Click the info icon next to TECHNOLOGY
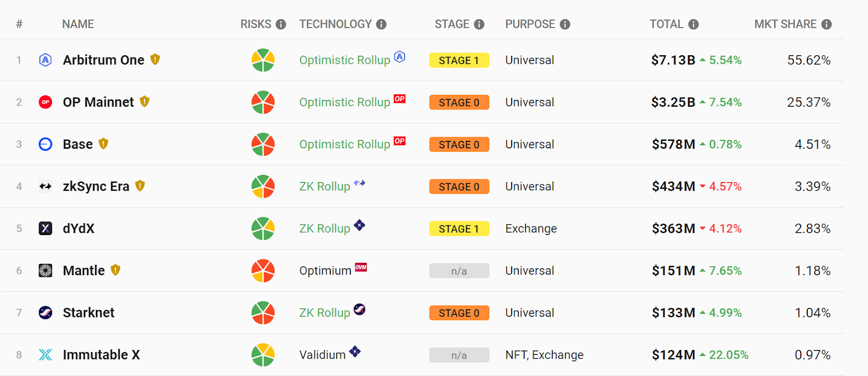 [381, 24]
